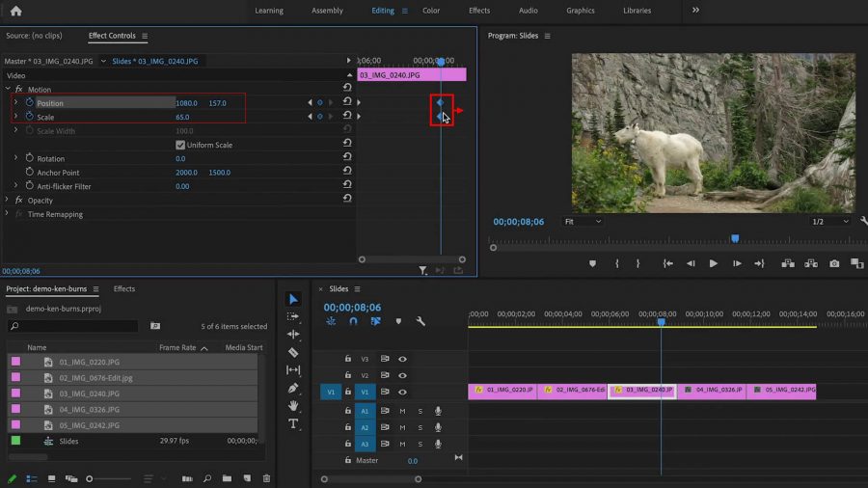
Task: Expand the Opacity effect
Action: pos(7,200)
